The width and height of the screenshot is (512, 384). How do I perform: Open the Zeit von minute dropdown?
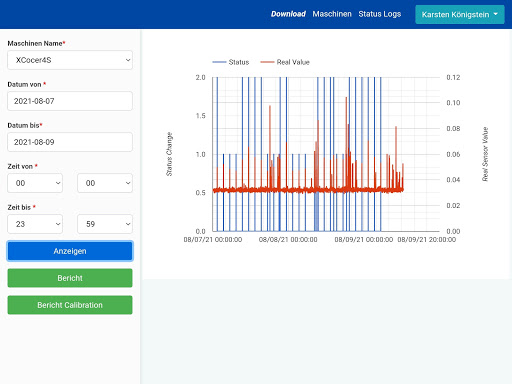point(105,183)
